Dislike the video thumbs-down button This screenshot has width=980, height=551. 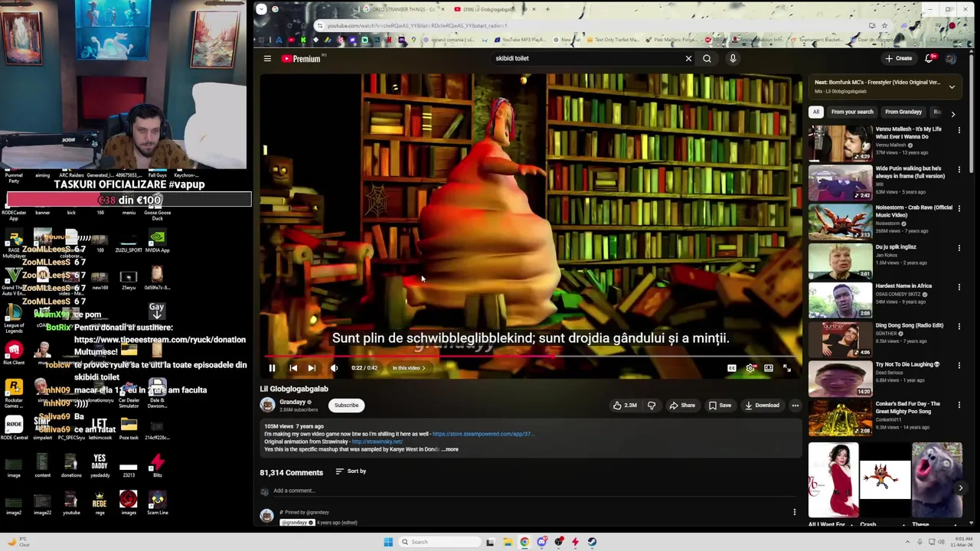652,406
